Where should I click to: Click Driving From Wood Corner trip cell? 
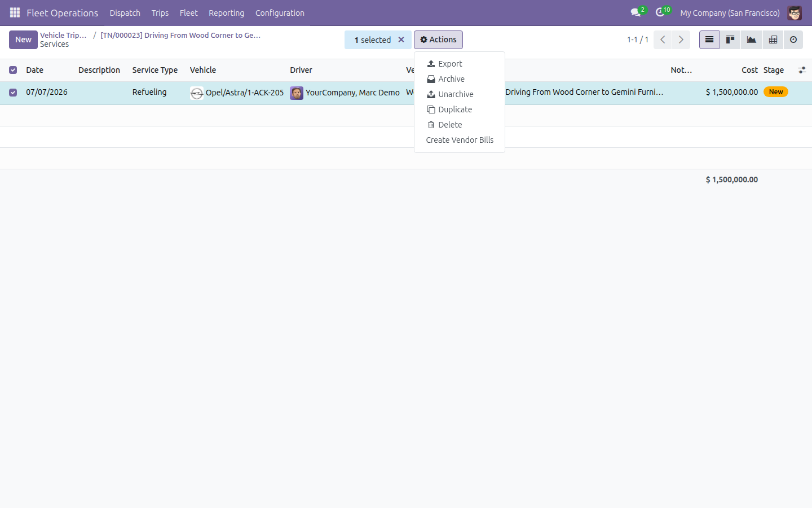(x=584, y=92)
